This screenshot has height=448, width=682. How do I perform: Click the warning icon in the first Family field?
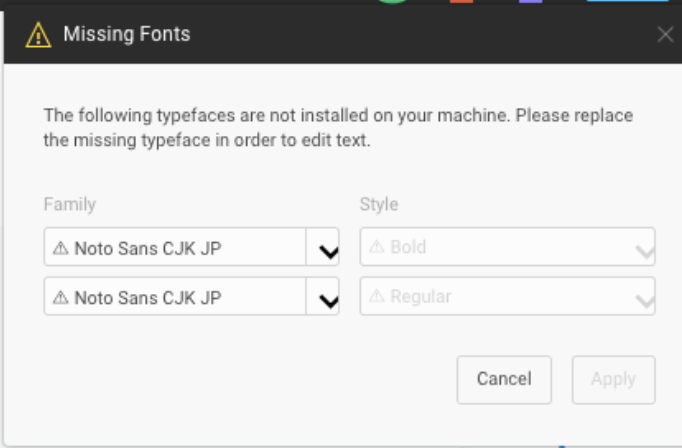(x=60, y=247)
